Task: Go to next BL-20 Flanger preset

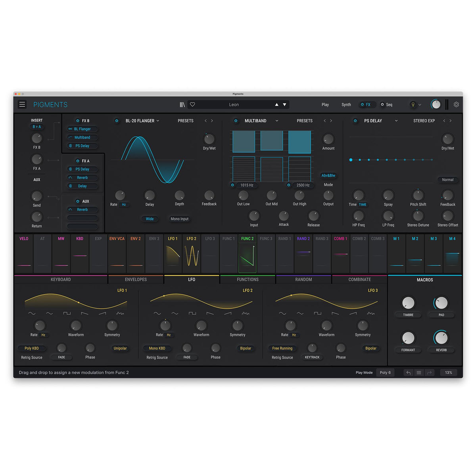Action: pos(212,121)
